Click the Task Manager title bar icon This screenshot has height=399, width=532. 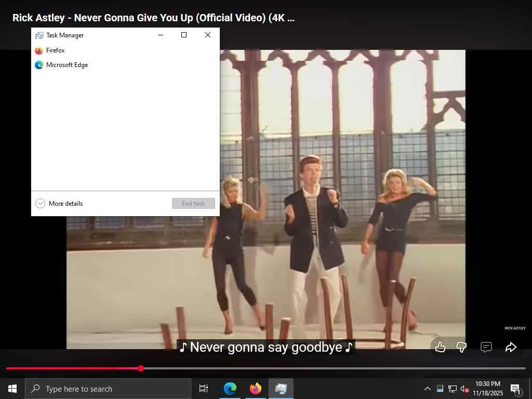coord(39,35)
